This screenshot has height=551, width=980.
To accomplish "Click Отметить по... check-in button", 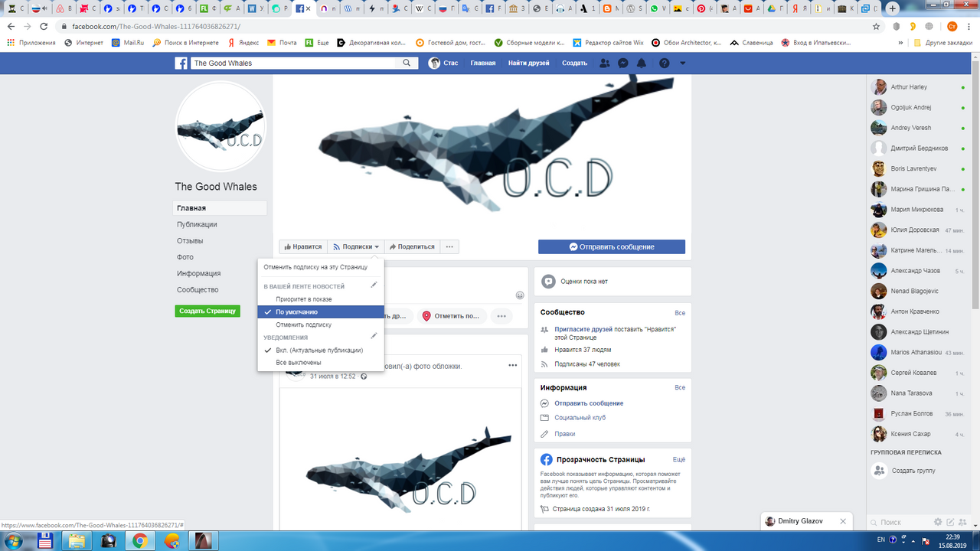I will (x=450, y=315).
